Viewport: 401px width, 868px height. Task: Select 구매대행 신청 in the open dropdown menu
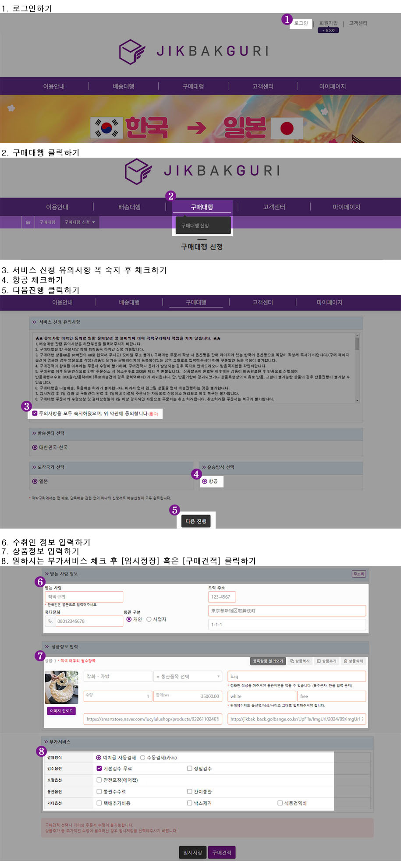[x=203, y=226]
